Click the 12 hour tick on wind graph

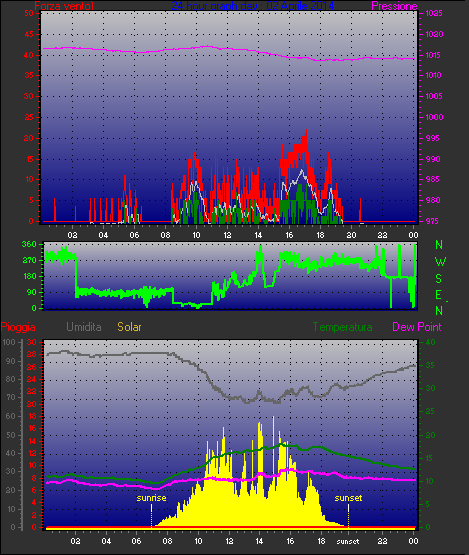click(x=227, y=235)
